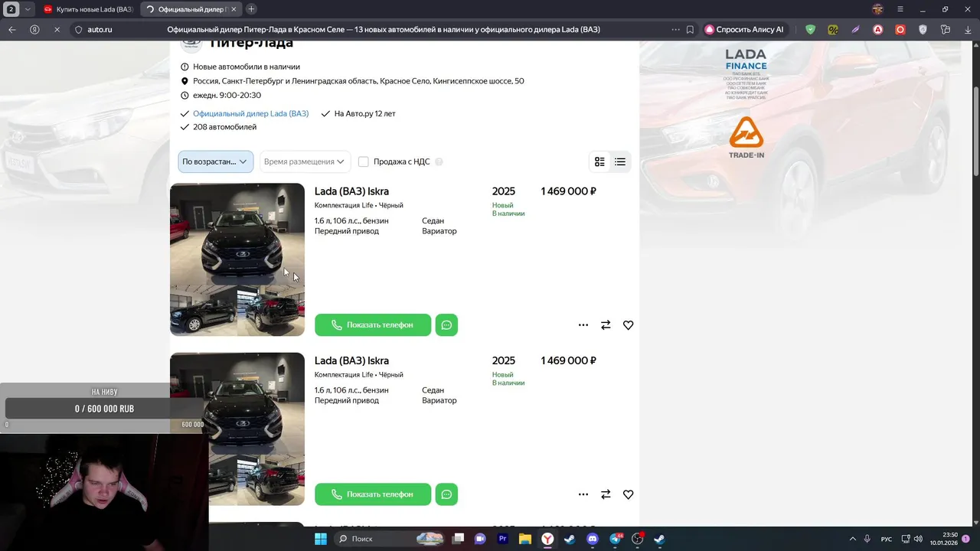This screenshot has width=980, height=551.
Task: Click the first listing price 1 469 000 ₽
Action: 568,191
